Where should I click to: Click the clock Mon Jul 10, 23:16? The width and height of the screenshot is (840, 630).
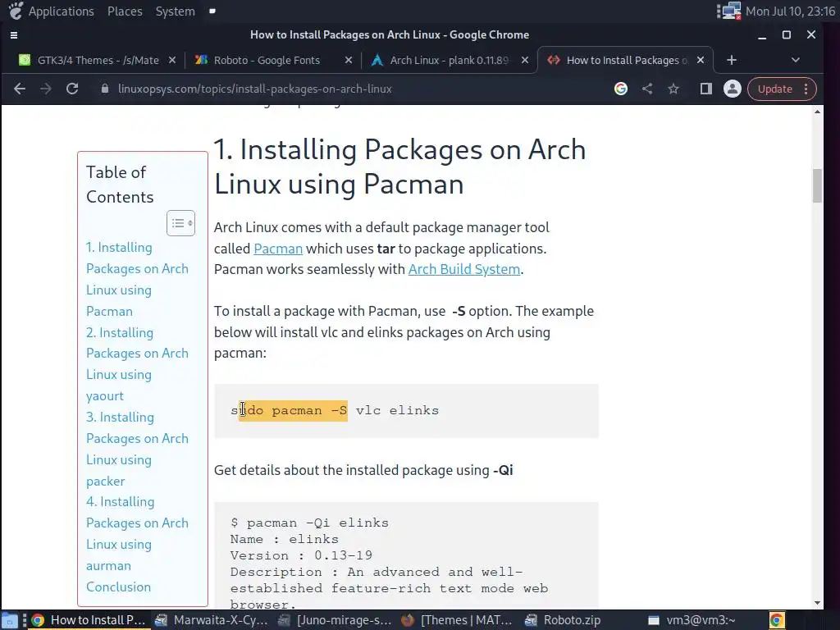pos(790,11)
